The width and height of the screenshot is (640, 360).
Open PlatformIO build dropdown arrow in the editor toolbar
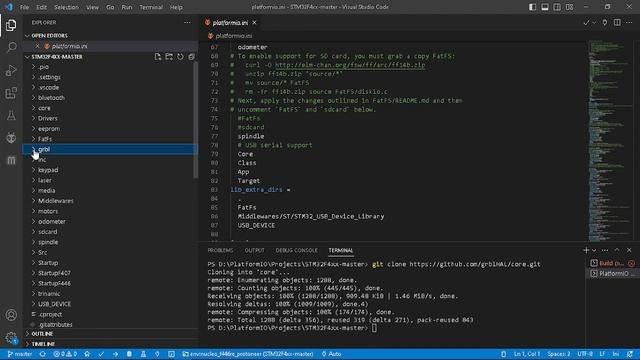[594, 23]
